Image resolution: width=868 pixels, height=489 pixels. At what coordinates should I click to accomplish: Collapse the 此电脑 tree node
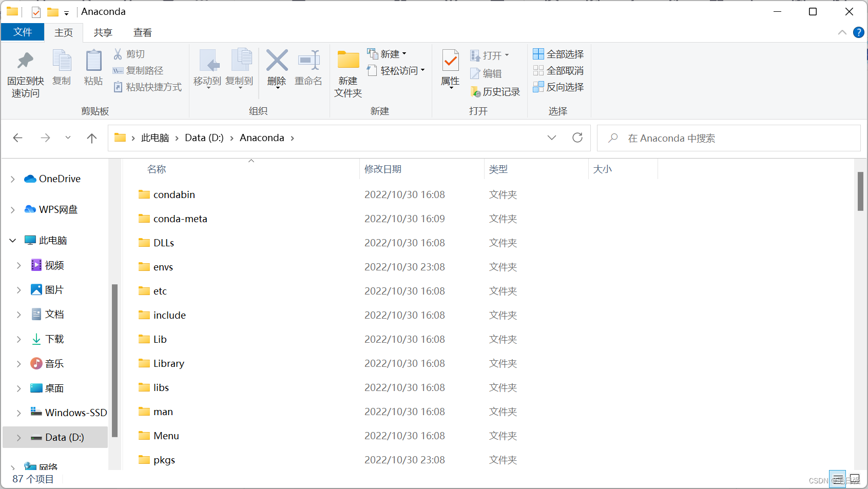[13, 240]
